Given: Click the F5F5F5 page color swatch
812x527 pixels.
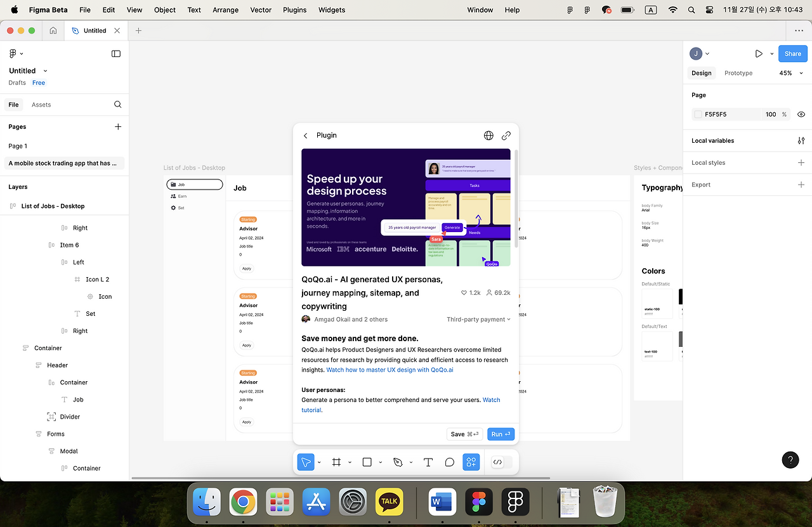Looking at the screenshot, I should click(698, 115).
